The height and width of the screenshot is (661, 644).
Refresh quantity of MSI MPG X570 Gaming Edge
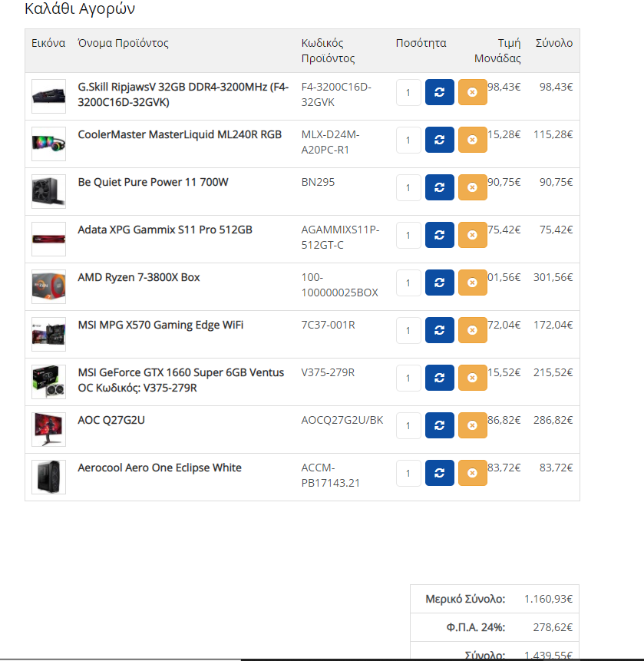(440, 330)
